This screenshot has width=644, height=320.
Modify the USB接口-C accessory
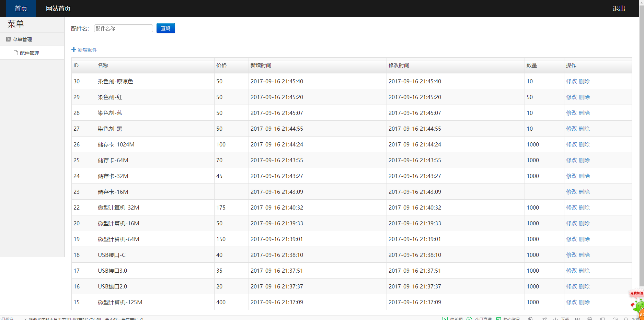click(572, 255)
